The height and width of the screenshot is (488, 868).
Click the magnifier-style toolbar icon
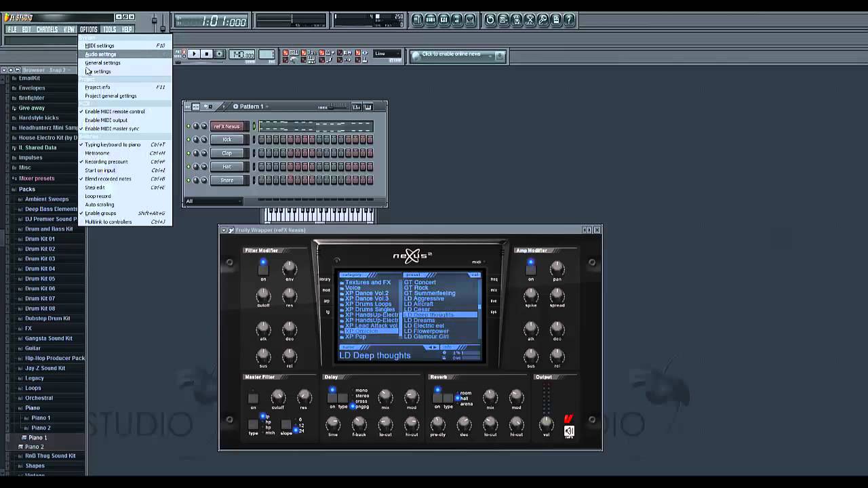tap(543, 20)
